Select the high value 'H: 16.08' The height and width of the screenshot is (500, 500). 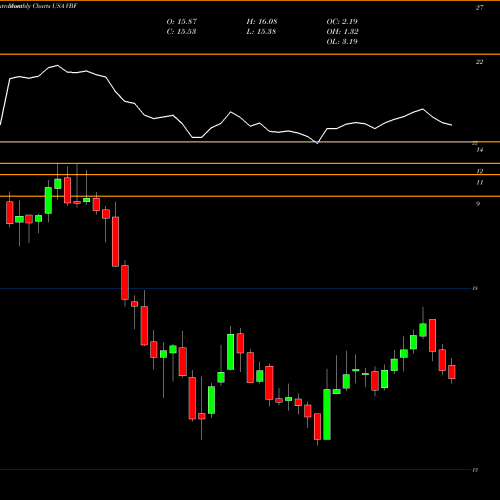tap(262, 22)
